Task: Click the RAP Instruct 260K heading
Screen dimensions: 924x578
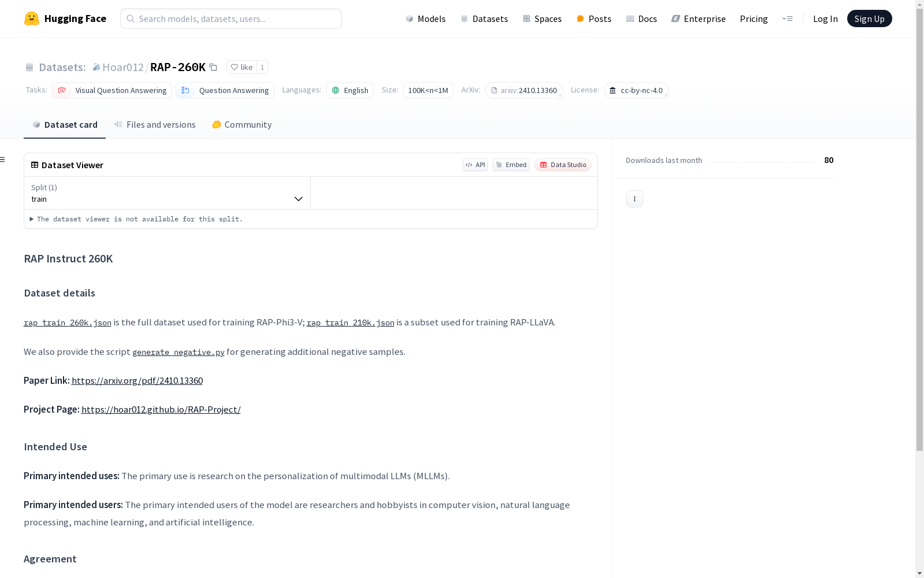Action: pos(68,258)
